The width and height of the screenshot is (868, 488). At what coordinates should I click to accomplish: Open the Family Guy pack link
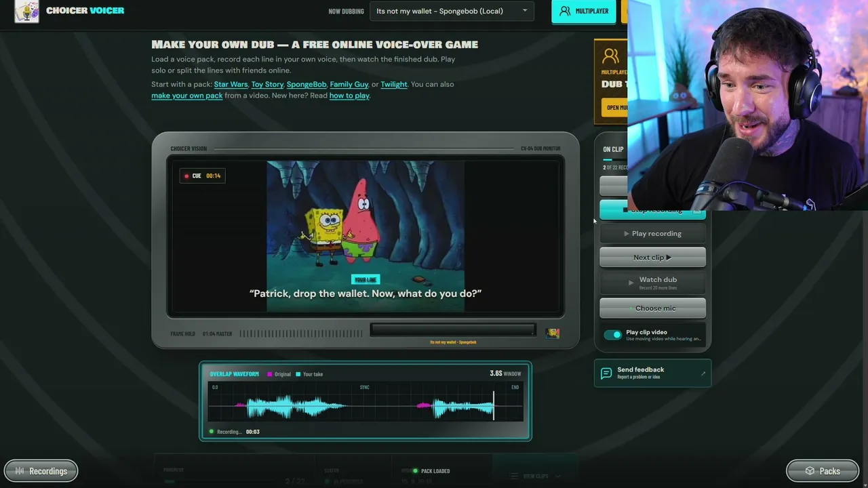pyautogui.click(x=349, y=85)
